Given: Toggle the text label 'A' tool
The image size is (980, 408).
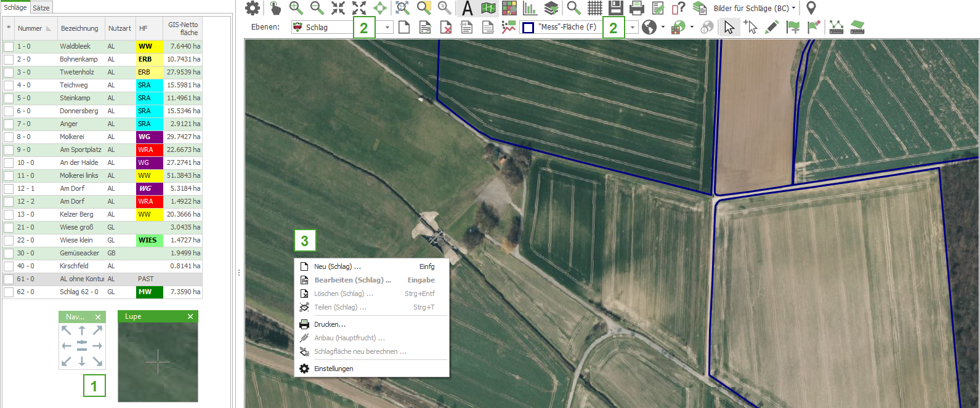Looking at the screenshot, I should pyautogui.click(x=468, y=8).
